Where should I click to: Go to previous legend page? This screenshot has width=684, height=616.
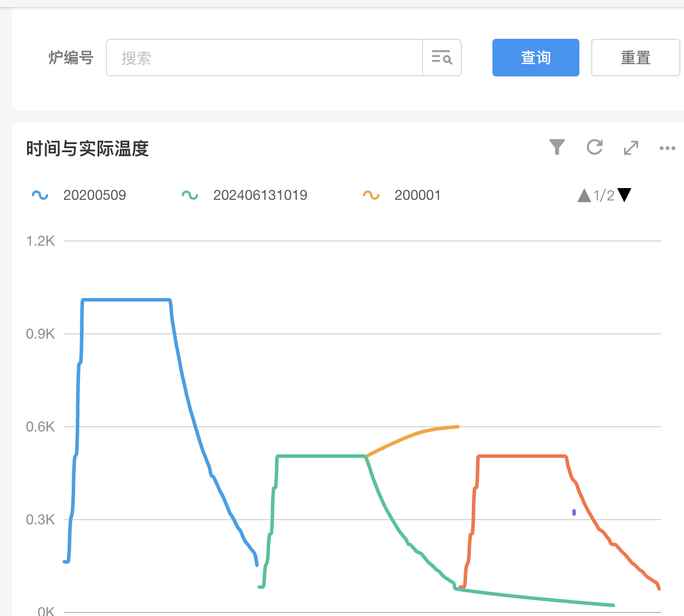[584, 195]
